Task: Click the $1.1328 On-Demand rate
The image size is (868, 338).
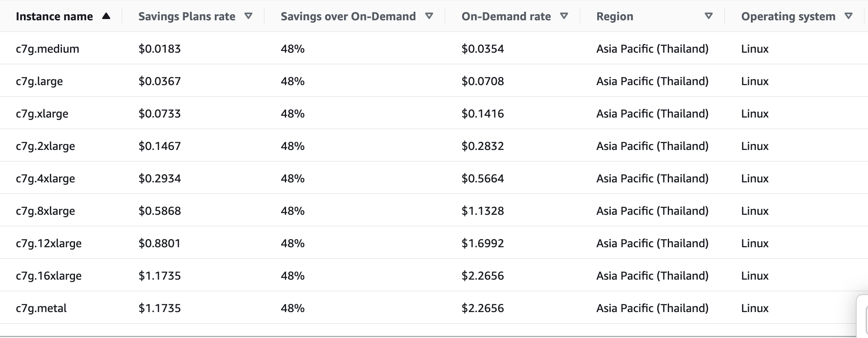Action: point(483,211)
